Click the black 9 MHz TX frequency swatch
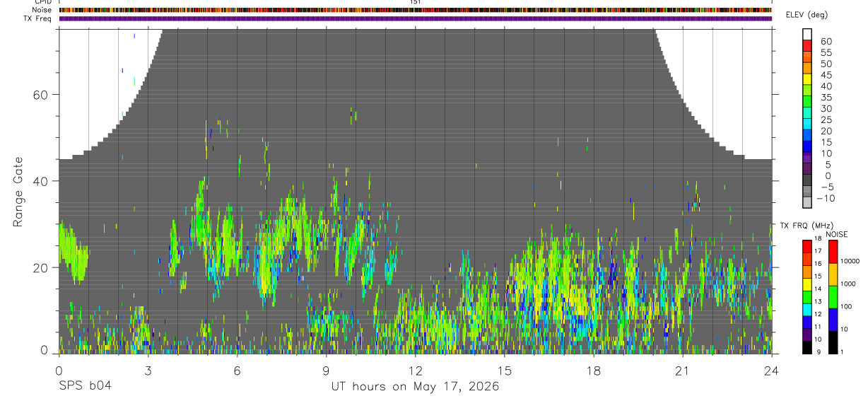Viewport: 868px width, 401px height. tap(807, 347)
